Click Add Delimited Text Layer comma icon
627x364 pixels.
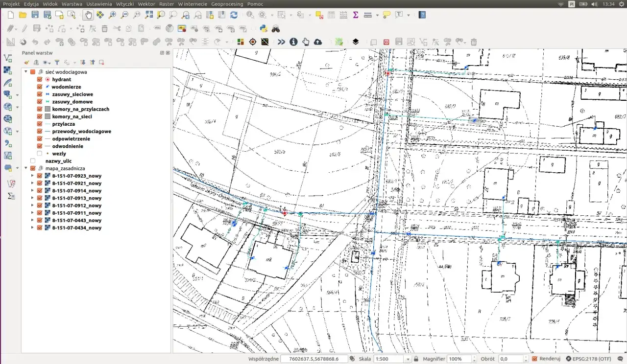pyautogui.click(x=8, y=143)
